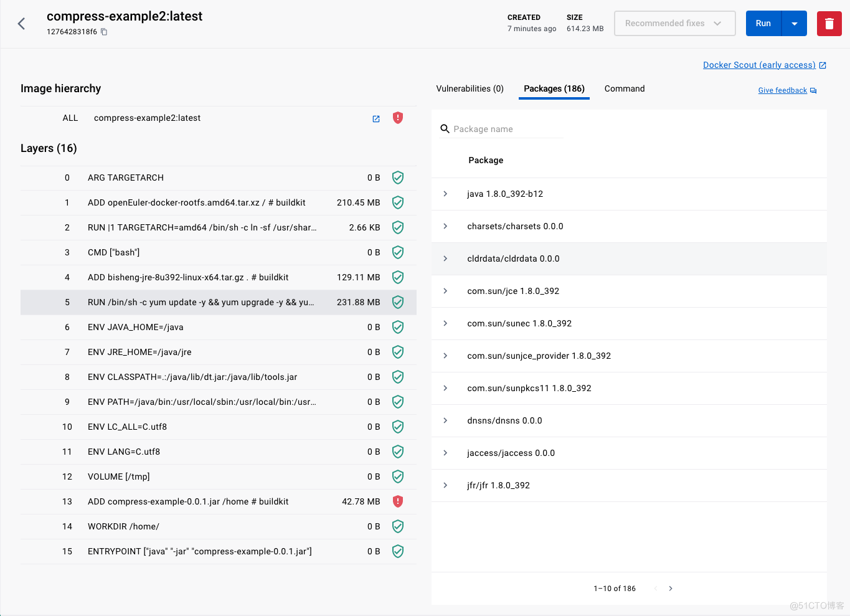Select layer 4 ADD bisheng-jre row
Image resolution: width=850 pixels, height=616 pixels.
(x=219, y=277)
